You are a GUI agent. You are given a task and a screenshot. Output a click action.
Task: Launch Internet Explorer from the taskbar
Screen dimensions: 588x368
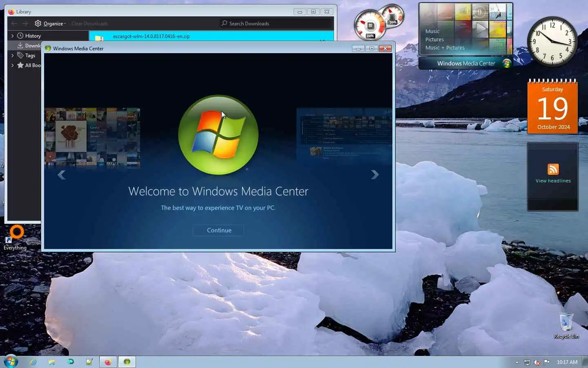pyautogui.click(x=33, y=362)
